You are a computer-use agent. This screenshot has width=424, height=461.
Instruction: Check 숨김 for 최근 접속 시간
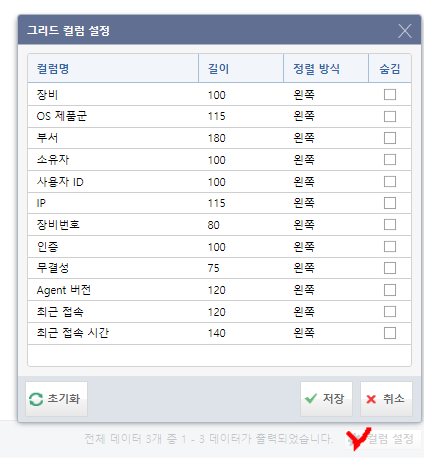coord(390,333)
